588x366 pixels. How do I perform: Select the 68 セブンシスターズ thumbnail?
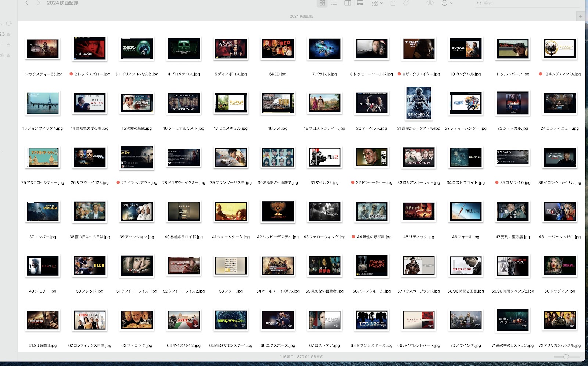point(372,320)
